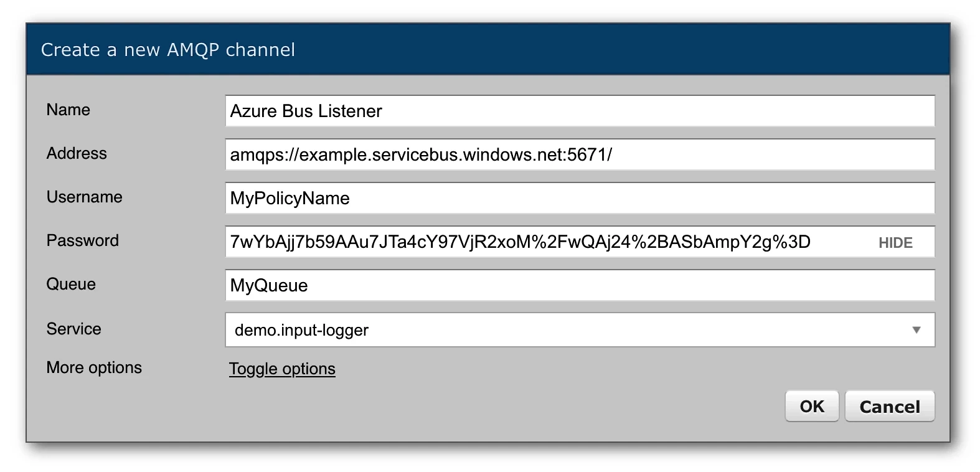Click the 'More options' label
The image size is (980, 472).
coord(94,368)
